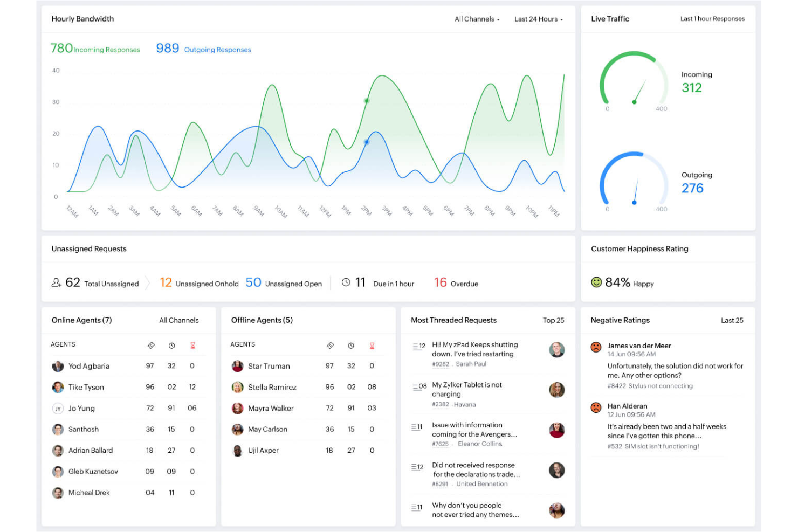Open the All Channels dropdown in Hourly Bandwidth

(x=477, y=19)
